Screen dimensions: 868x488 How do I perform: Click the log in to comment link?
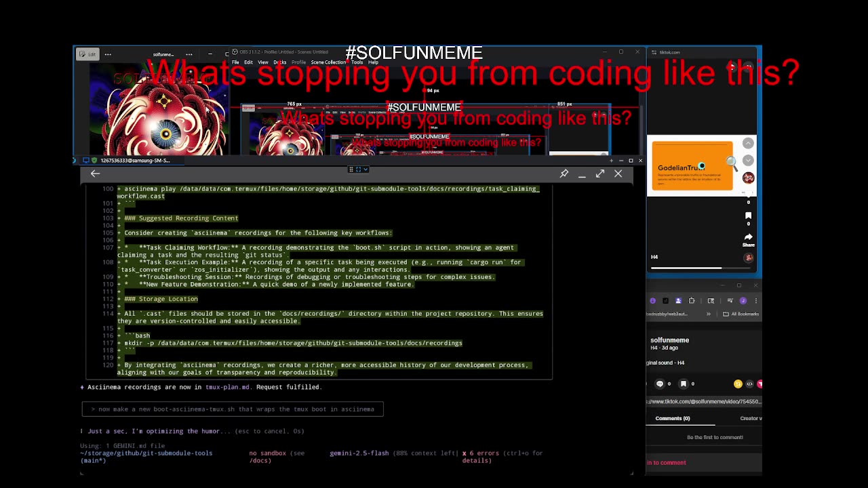(666, 462)
